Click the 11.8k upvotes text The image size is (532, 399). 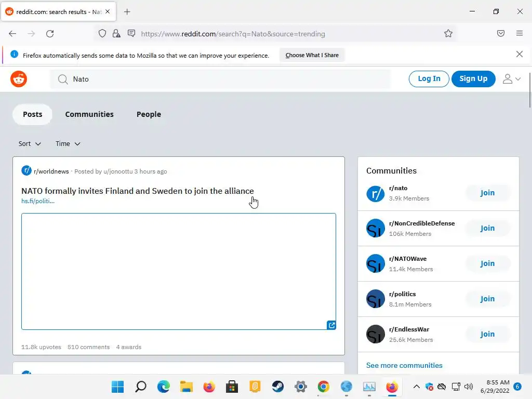click(x=41, y=347)
